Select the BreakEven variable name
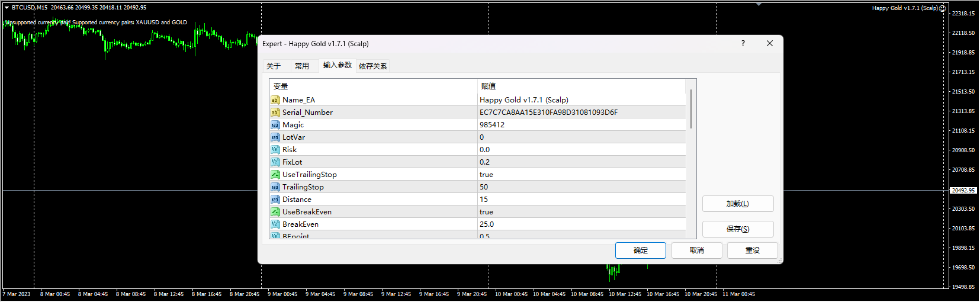 300,224
